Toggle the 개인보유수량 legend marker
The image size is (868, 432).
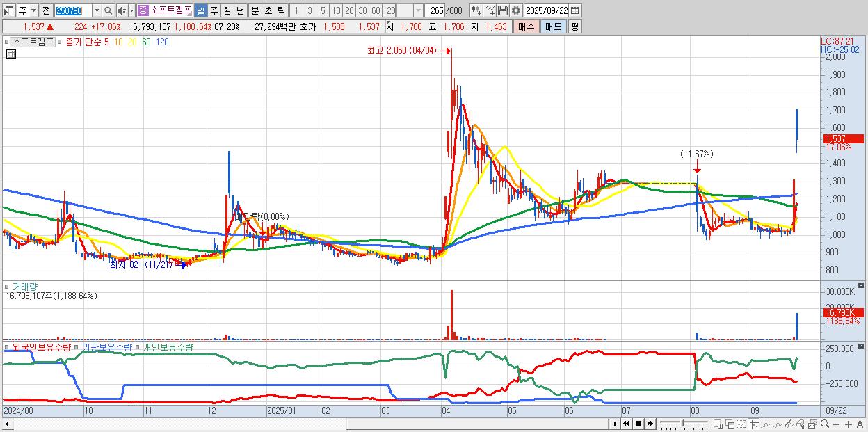click(138, 346)
